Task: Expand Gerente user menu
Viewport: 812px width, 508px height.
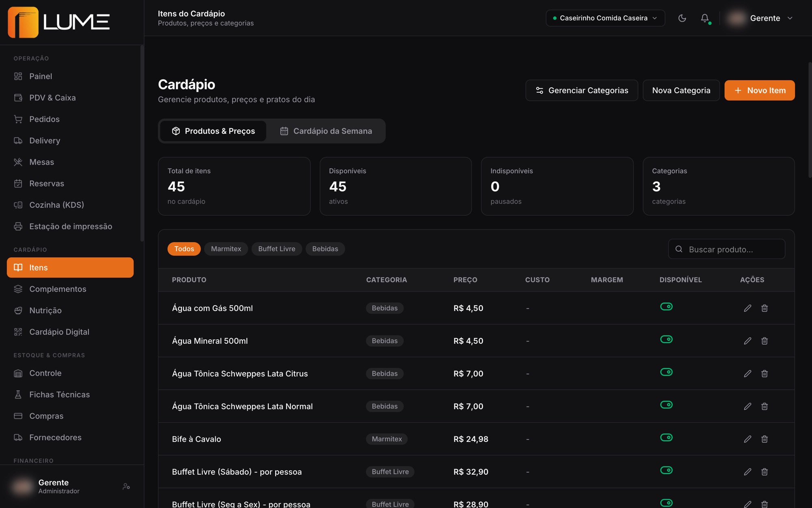Action: 760,18
